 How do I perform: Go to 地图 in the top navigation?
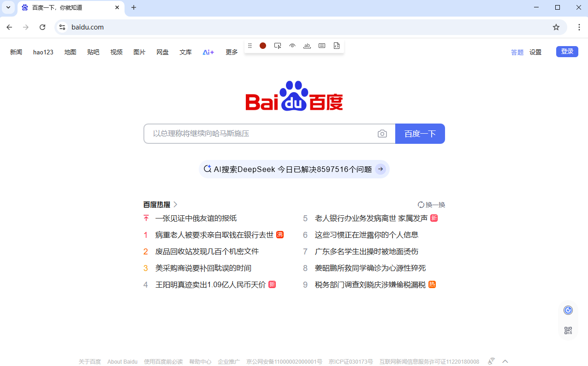click(x=70, y=52)
